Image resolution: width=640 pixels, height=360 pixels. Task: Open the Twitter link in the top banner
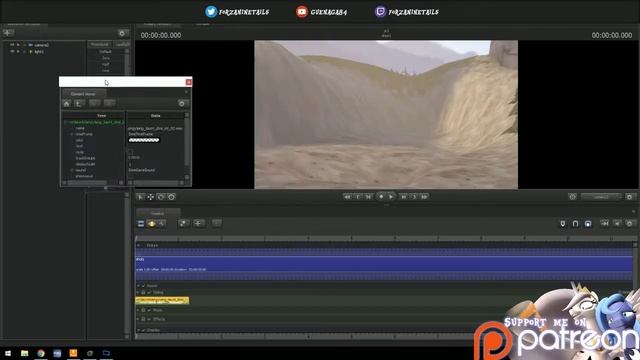pyautogui.click(x=237, y=11)
